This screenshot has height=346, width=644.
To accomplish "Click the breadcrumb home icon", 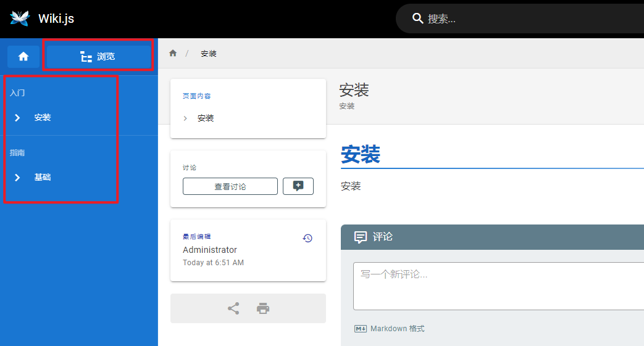I will pos(173,53).
